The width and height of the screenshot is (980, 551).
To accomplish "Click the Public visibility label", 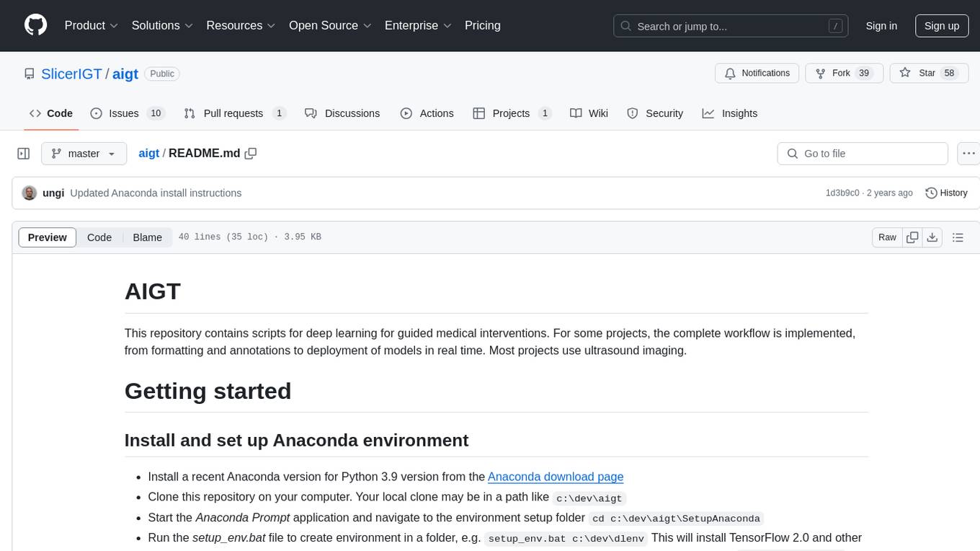I will [162, 74].
